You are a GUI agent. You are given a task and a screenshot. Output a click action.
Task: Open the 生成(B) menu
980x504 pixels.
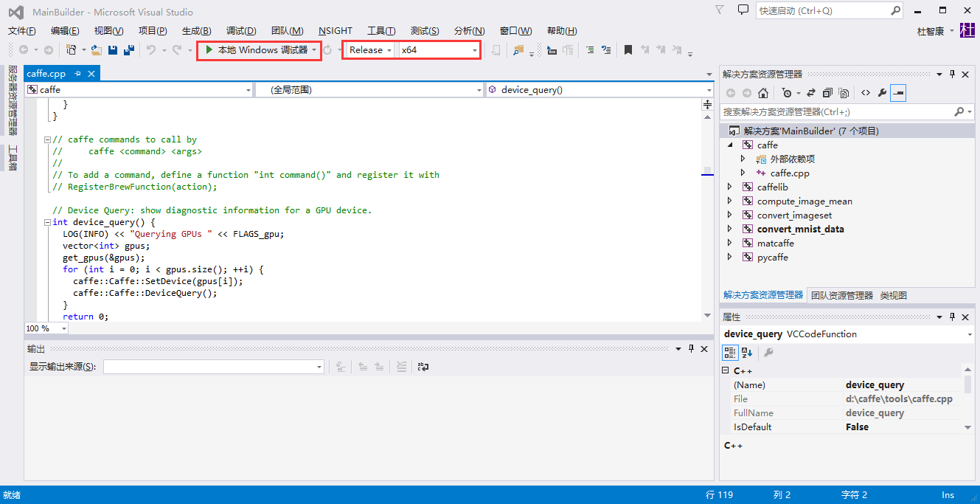point(197,31)
